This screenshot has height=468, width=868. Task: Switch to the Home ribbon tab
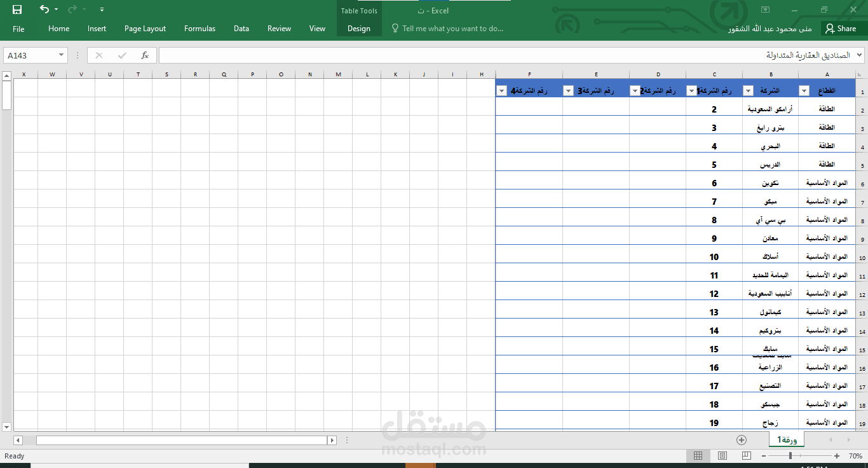coord(58,29)
